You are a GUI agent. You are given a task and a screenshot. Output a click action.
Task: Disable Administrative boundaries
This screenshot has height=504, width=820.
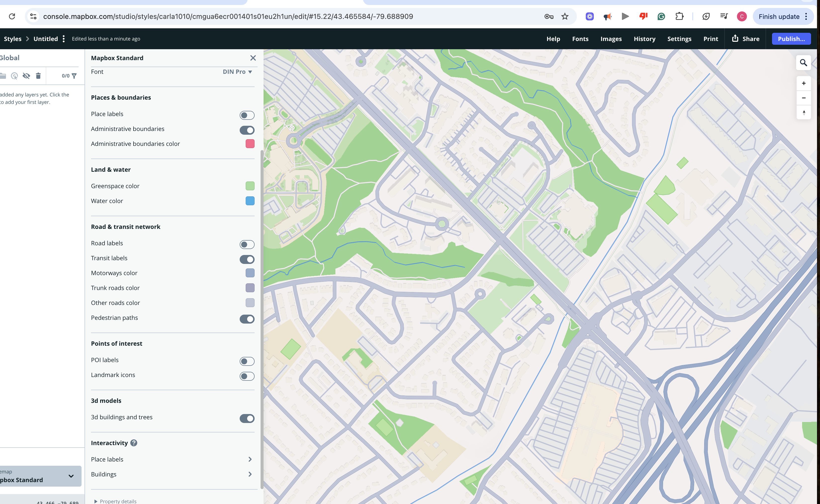pyautogui.click(x=247, y=130)
